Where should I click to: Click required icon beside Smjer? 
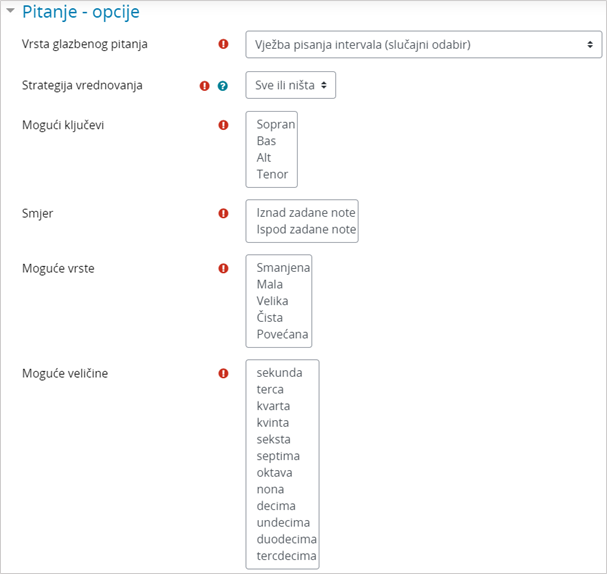point(223,213)
